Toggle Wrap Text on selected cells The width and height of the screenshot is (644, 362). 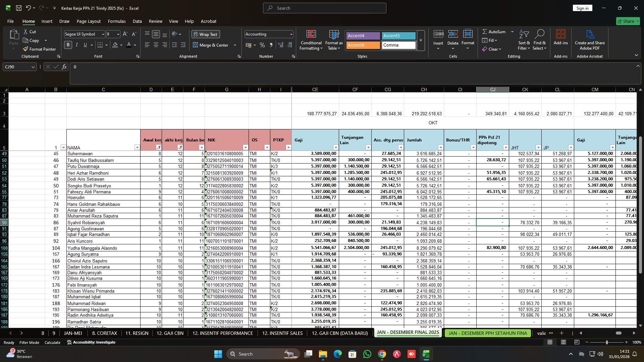tap(205, 34)
